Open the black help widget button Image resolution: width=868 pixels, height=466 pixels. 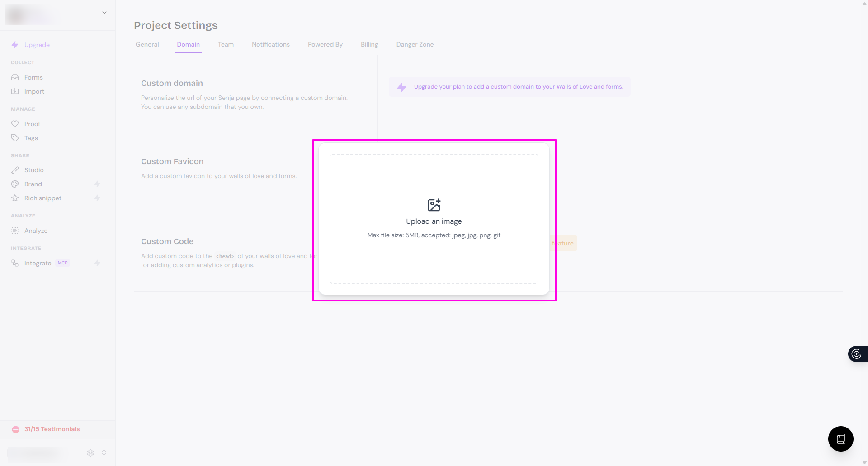coord(840,438)
